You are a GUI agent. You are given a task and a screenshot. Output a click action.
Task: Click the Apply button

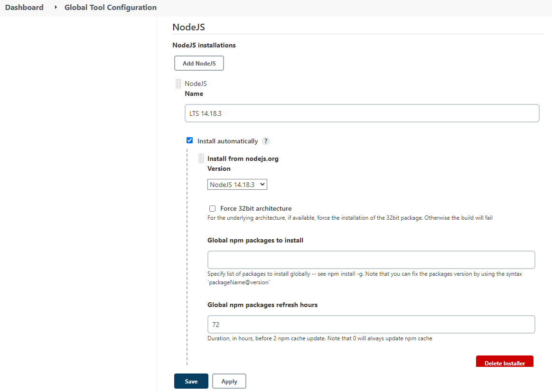point(229,381)
